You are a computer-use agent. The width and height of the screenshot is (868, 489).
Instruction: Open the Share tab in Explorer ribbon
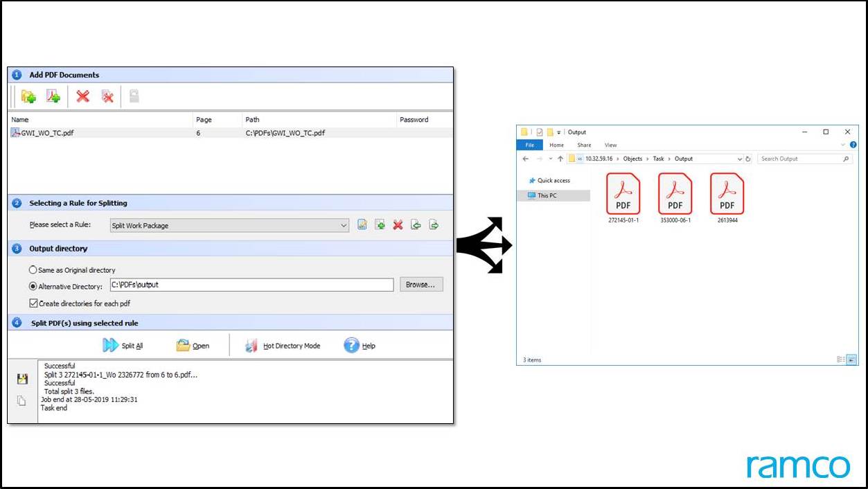tap(583, 145)
